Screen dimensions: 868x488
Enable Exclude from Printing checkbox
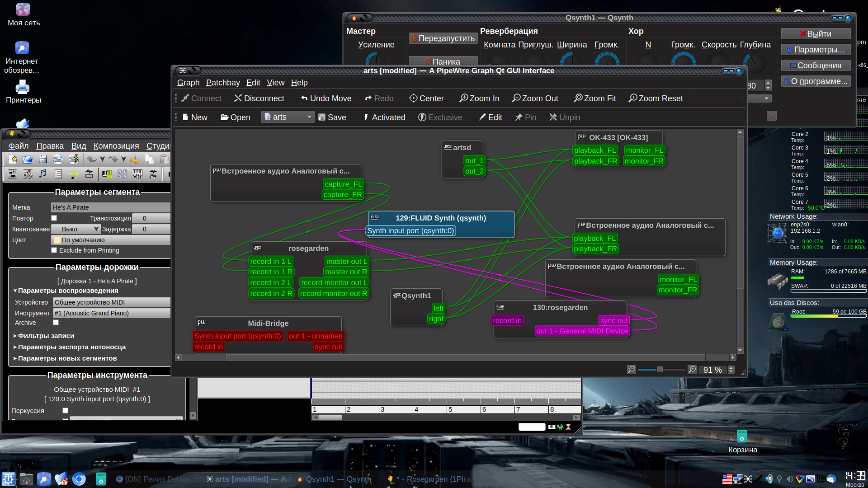[54, 250]
